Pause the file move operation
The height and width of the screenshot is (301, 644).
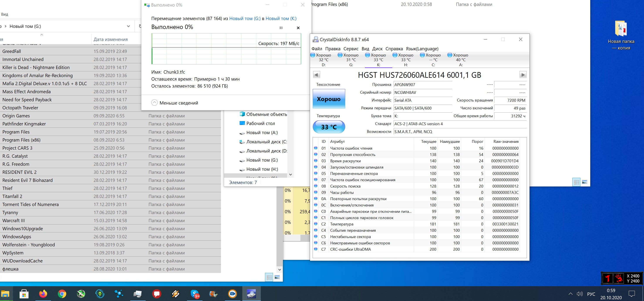click(281, 28)
